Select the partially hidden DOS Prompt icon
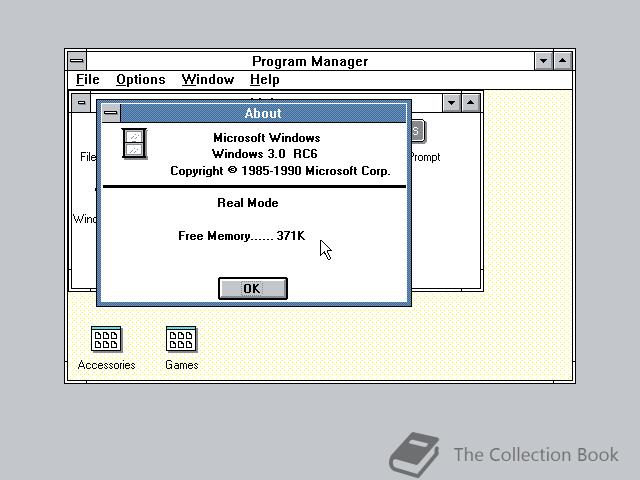The image size is (640, 480). pos(419,131)
